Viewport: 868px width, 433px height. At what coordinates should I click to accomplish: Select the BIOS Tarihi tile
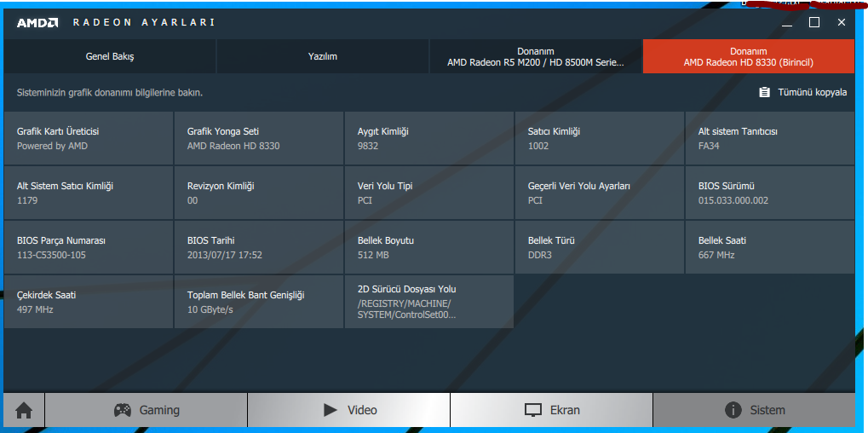click(x=259, y=247)
